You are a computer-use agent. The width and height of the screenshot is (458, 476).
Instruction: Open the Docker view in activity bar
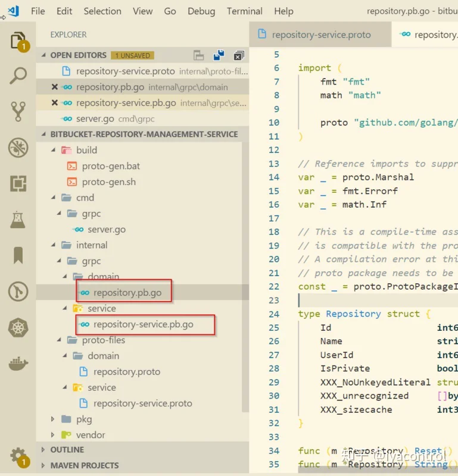pyautogui.click(x=18, y=364)
